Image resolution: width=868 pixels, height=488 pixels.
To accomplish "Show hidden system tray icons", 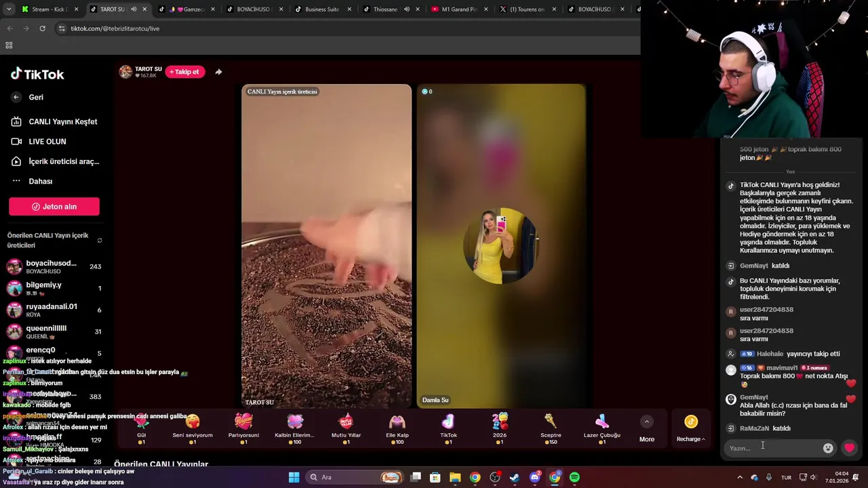I will [x=740, y=477].
